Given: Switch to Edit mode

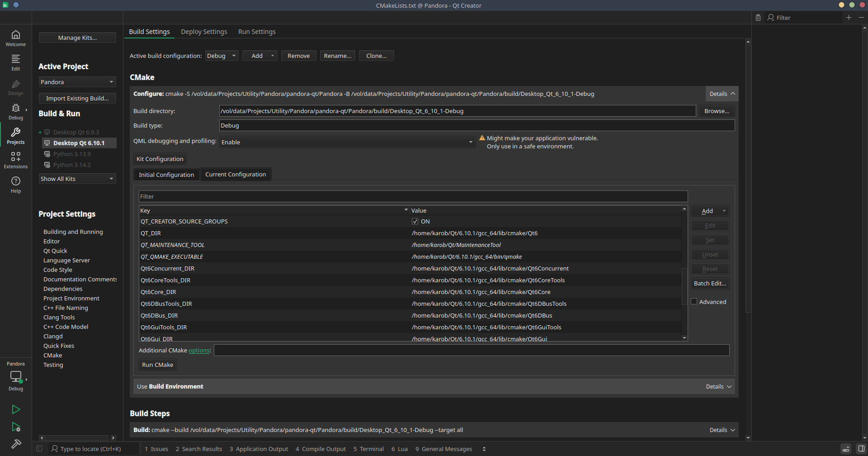Looking at the screenshot, I should (16, 62).
